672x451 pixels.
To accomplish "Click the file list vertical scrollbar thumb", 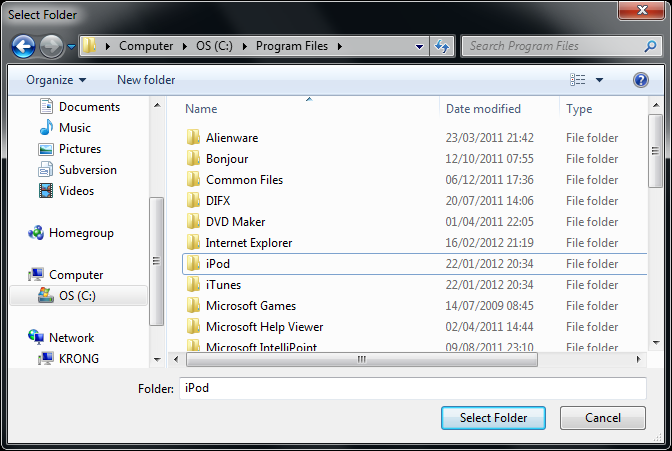I will 655,151.
